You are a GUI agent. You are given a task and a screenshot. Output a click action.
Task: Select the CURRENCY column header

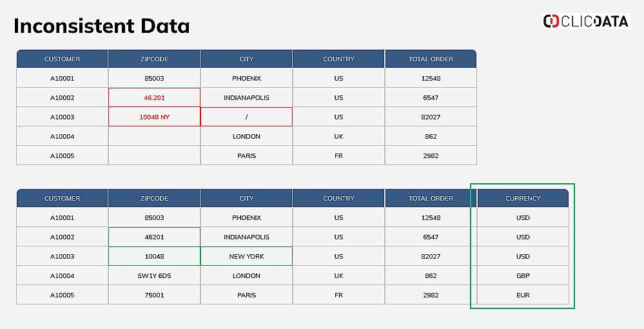point(523,198)
